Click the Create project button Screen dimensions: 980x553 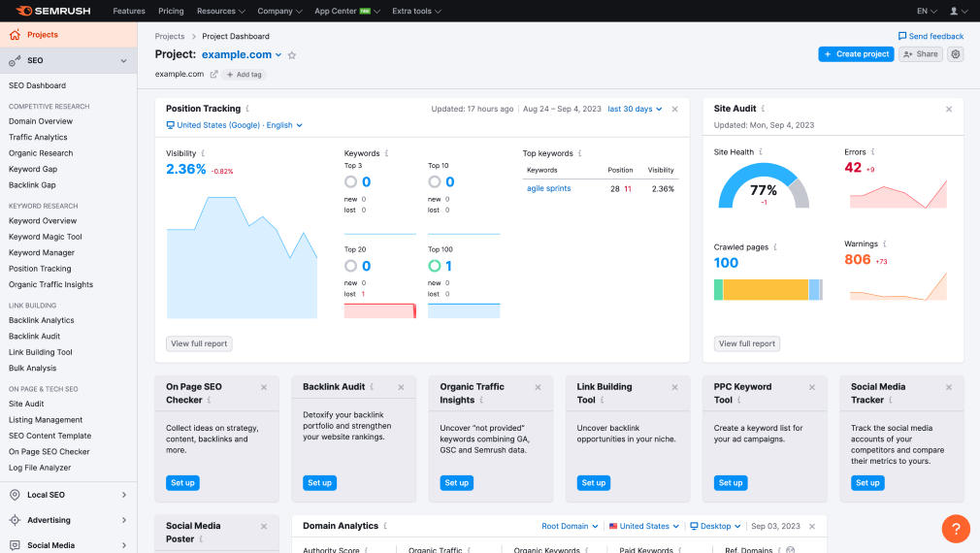pos(856,54)
